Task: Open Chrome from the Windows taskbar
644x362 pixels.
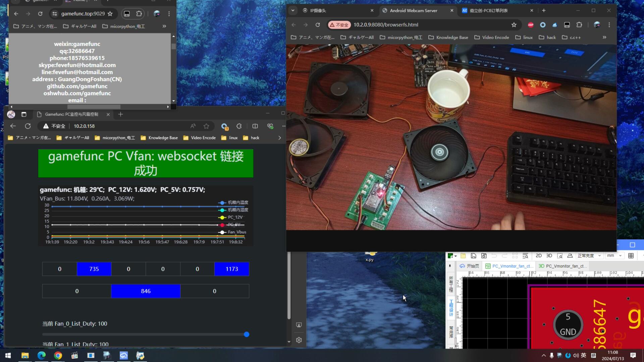Action: pyautogui.click(x=58, y=355)
